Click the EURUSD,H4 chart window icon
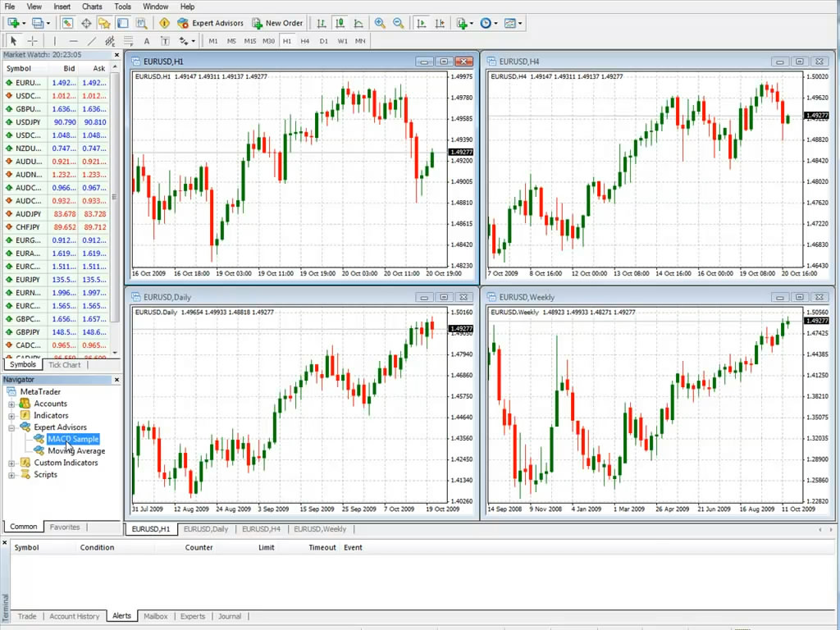 491,61
